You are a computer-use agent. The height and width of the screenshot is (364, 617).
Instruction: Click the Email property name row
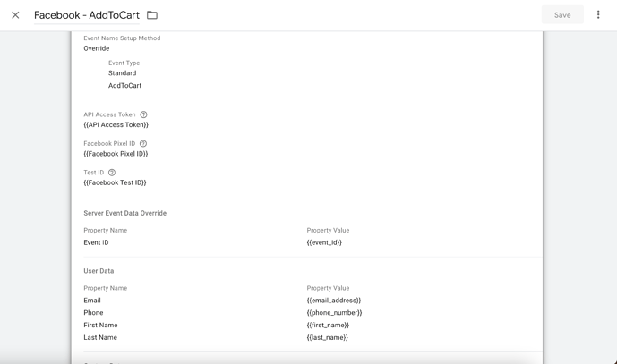click(92, 301)
